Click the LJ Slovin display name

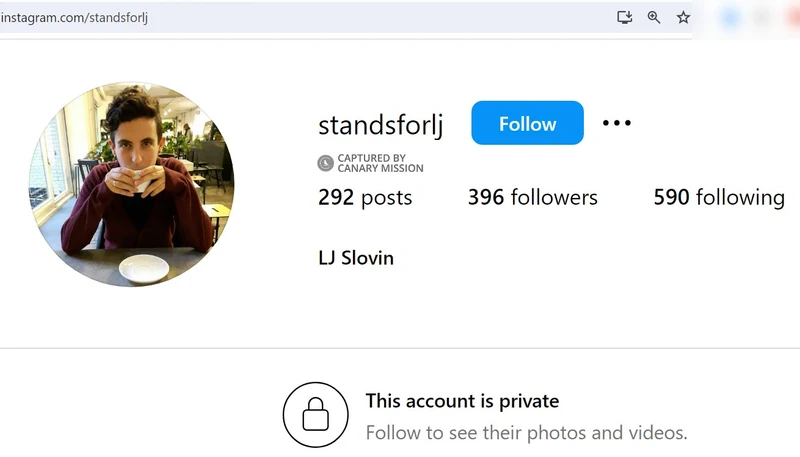[356, 258]
